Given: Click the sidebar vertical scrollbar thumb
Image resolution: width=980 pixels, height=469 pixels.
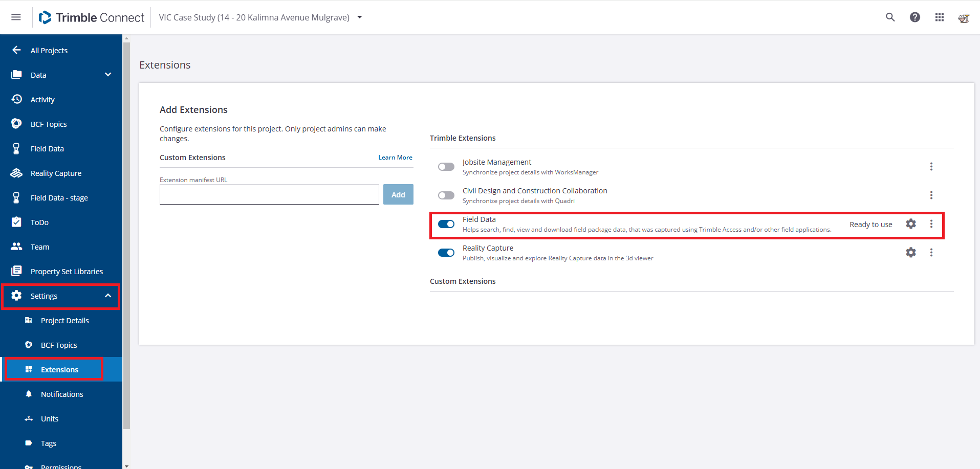Looking at the screenshot, I should [x=126, y=236].
